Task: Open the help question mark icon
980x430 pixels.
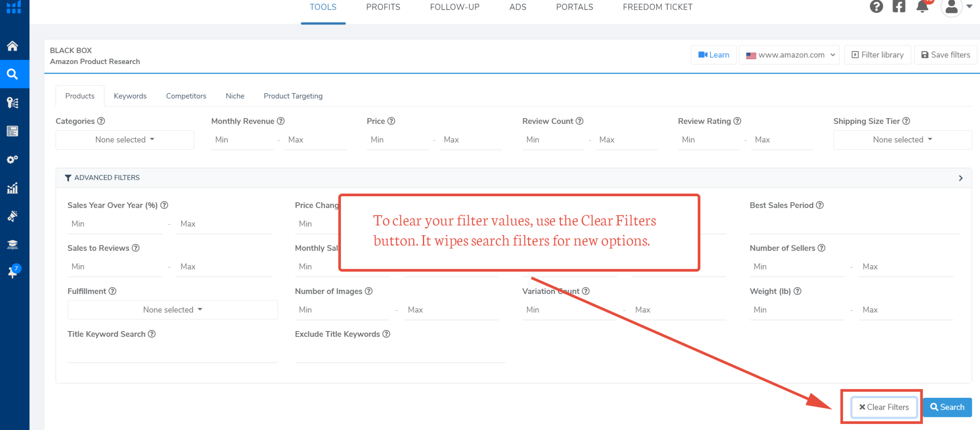Action: pyautogui.click(x=876, y=7)
